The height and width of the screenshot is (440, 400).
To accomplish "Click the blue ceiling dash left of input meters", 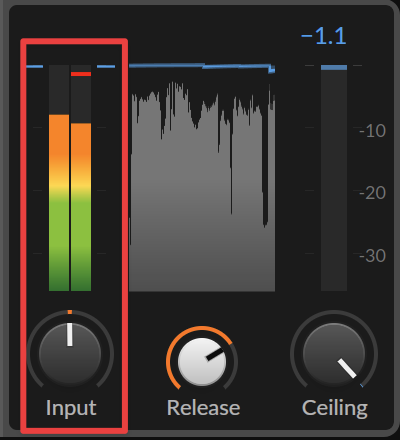I will tap(35, 67).
